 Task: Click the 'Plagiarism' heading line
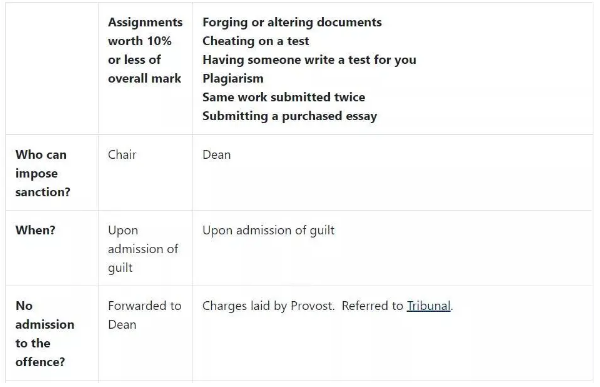click(233, 78)
